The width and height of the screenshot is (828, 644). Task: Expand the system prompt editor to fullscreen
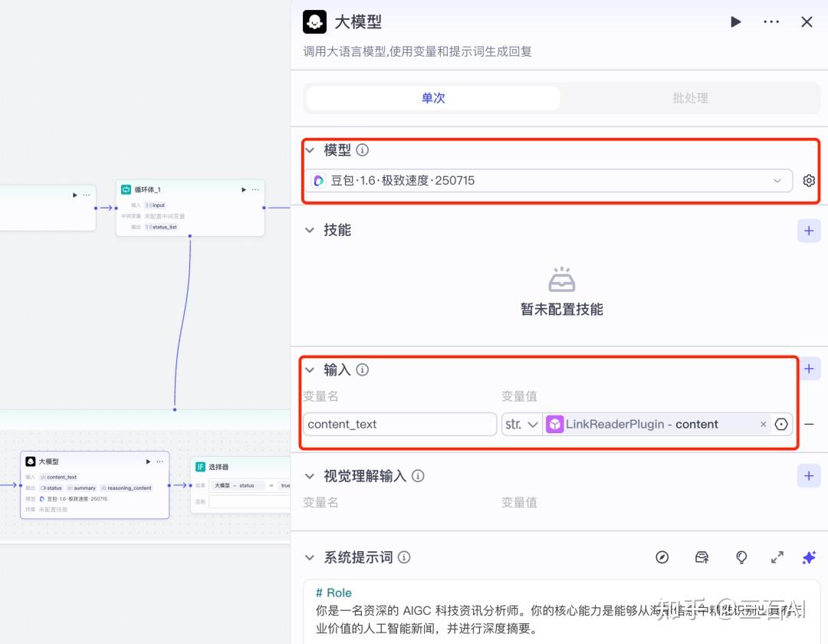pyautogui.click(x=777, y=557)
